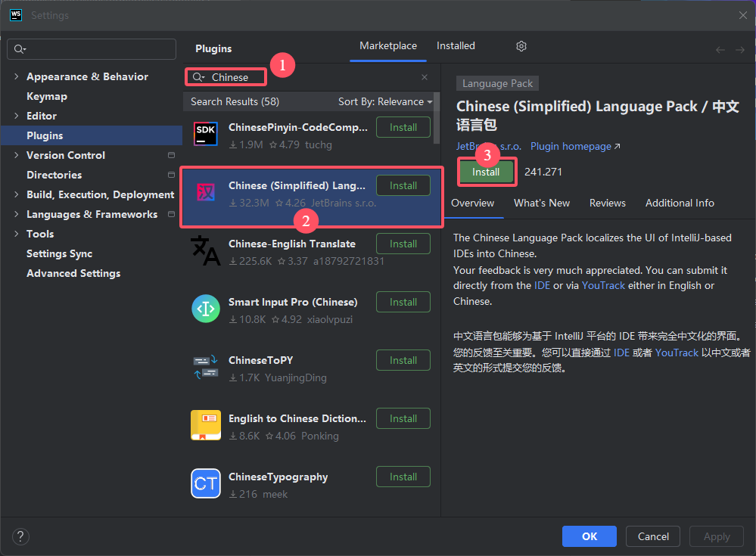This screenshot has width=756, height=556.
Task: Select Directories in settings tree
Action: (x=54, y=175)
